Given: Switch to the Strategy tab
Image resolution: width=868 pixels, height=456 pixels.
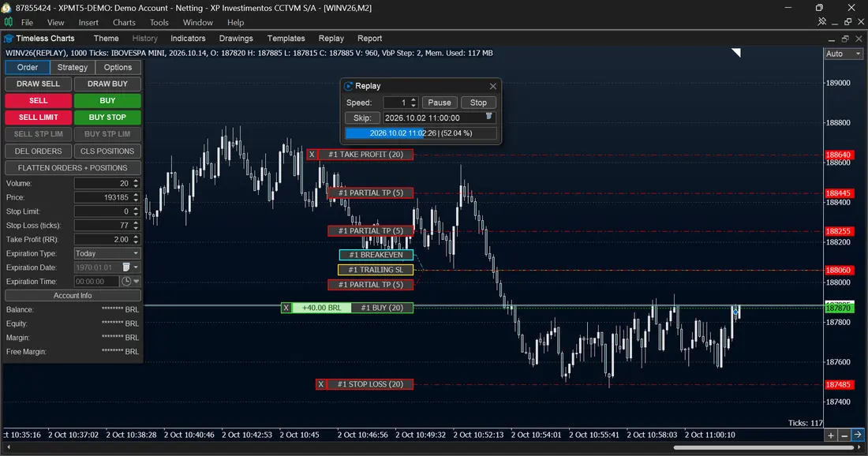Looking at the screenshot, I should (x=73, y=67).
